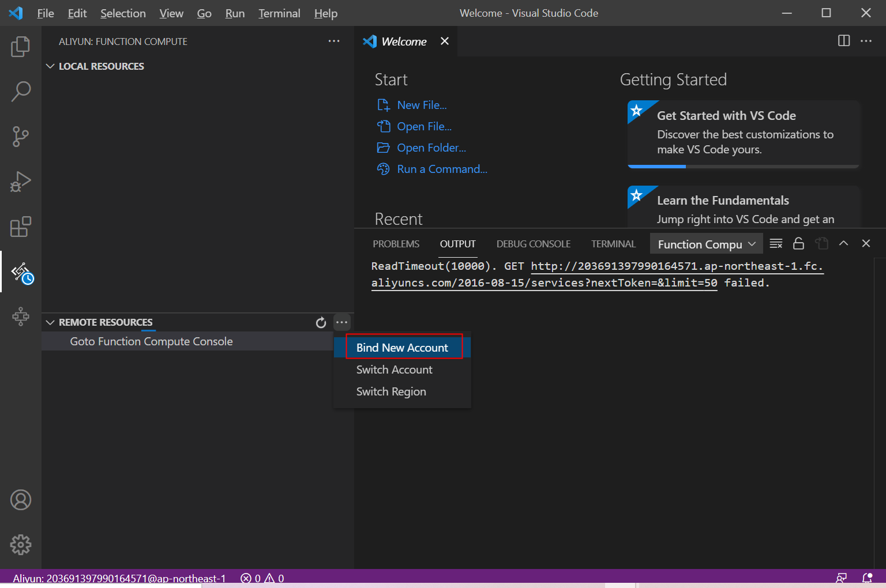Open the File menu

click(x=46, y=13)
